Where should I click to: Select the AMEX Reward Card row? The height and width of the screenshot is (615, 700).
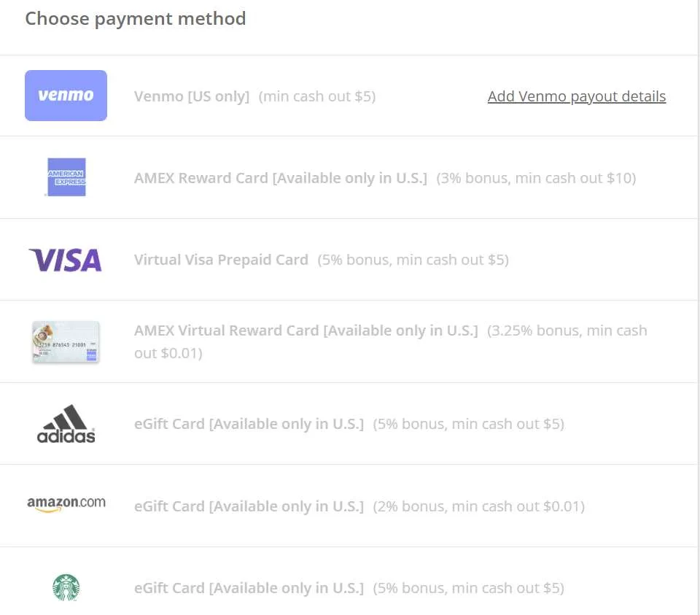pos(281,177)
